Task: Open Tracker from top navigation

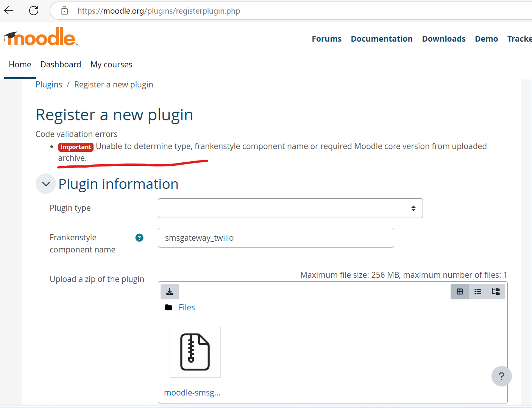Action: (520, 39)
